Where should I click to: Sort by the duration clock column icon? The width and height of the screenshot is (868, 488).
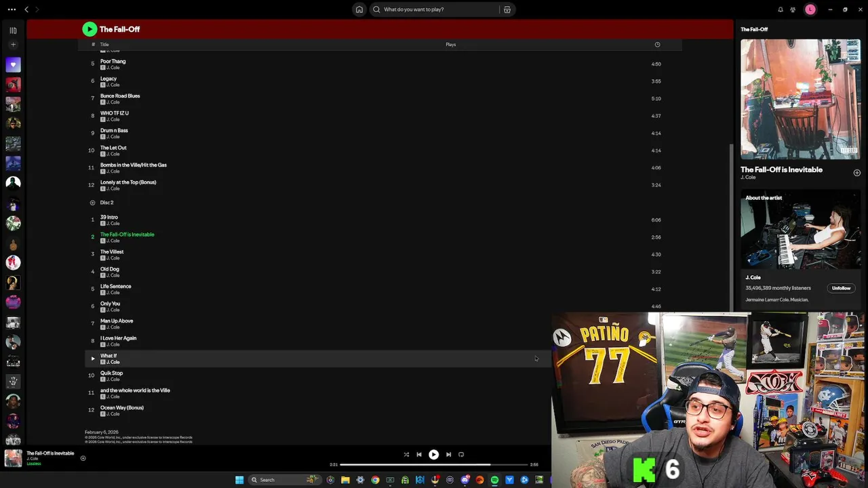tap(657, 45)
